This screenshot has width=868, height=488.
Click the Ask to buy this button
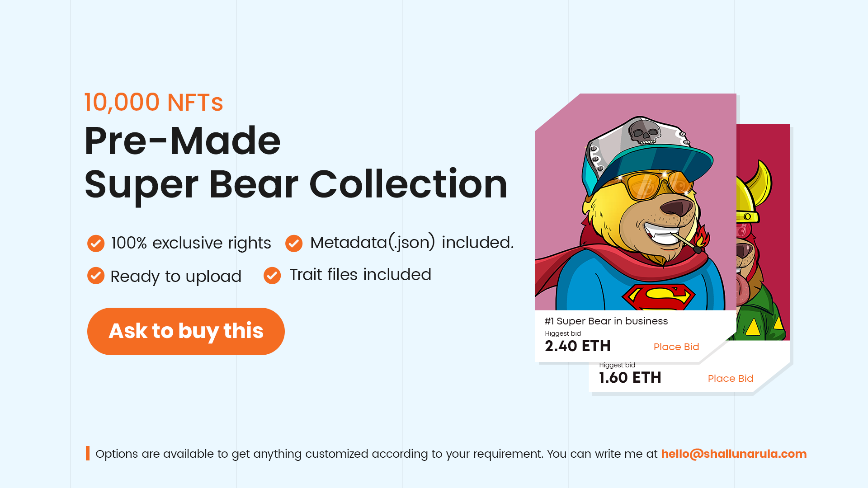tap(186, 331)
